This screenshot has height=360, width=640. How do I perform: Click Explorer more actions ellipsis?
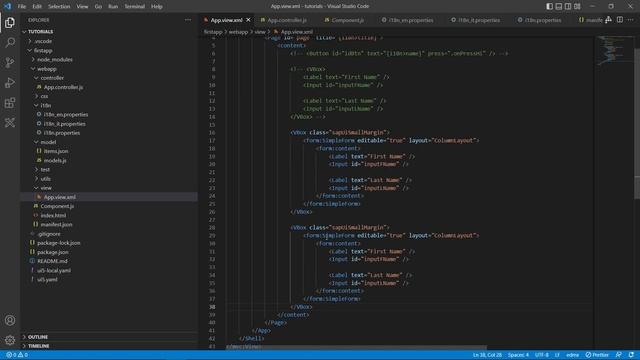click(x=188, y=20)
